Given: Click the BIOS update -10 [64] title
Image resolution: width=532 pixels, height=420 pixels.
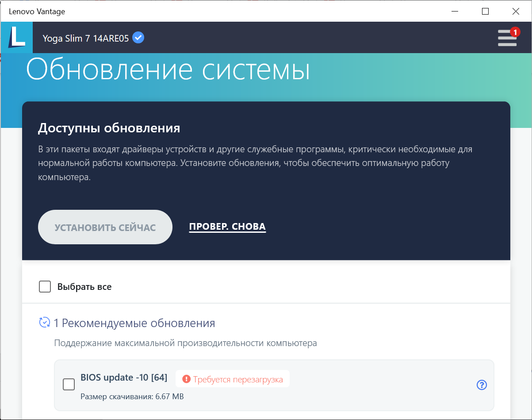Looking at the screenshot, I should pos(124,378).
